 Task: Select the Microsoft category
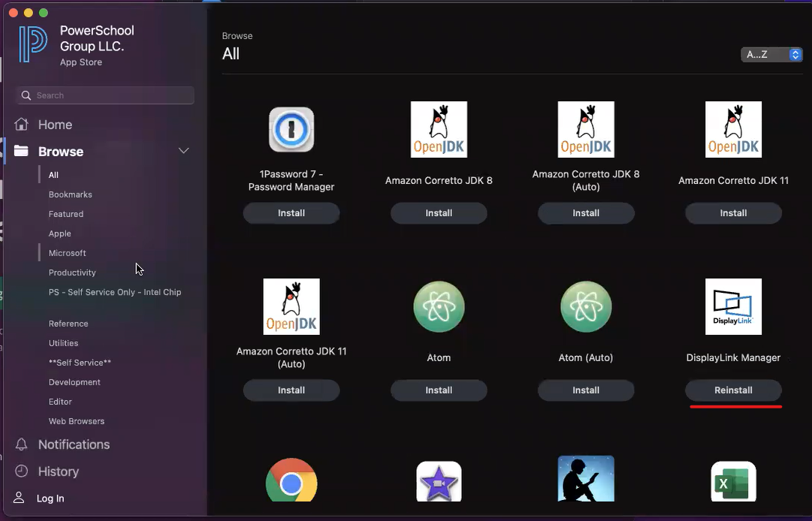68,253
